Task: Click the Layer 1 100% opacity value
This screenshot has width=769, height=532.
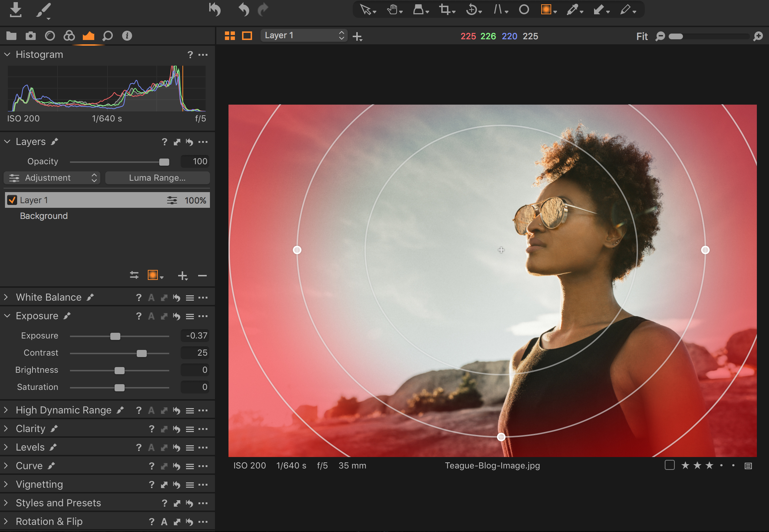Action: (195, 200)
